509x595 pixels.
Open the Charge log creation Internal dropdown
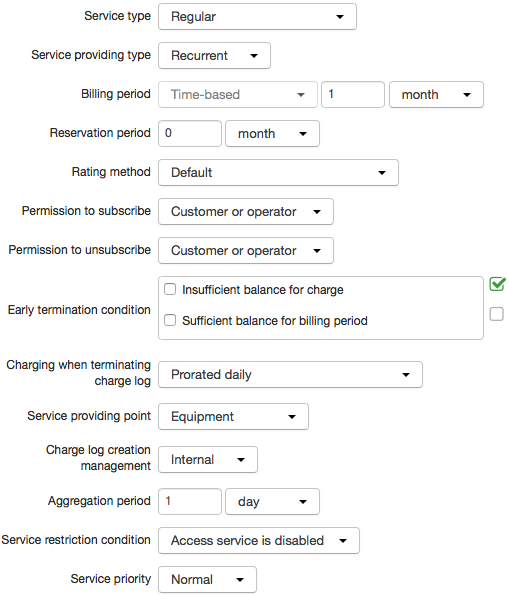coord(208,460)
